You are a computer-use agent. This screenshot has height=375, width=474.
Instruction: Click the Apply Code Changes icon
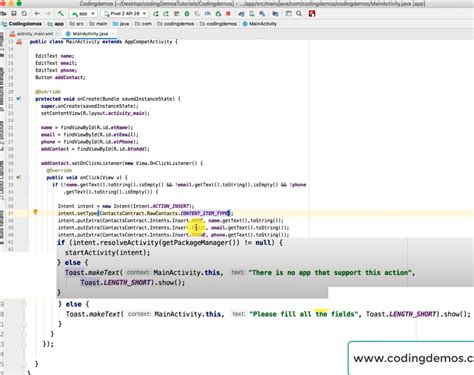pos(177,14)
